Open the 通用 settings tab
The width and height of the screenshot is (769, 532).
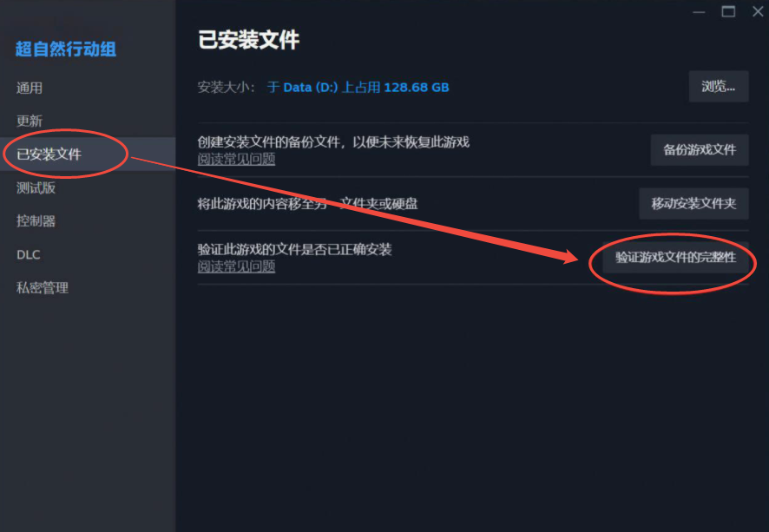(x=30, y=88)
